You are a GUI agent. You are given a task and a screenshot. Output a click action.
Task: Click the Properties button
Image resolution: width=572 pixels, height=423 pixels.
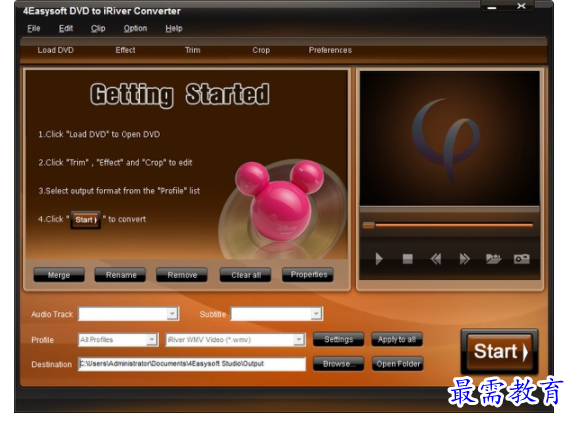[308, 275]
